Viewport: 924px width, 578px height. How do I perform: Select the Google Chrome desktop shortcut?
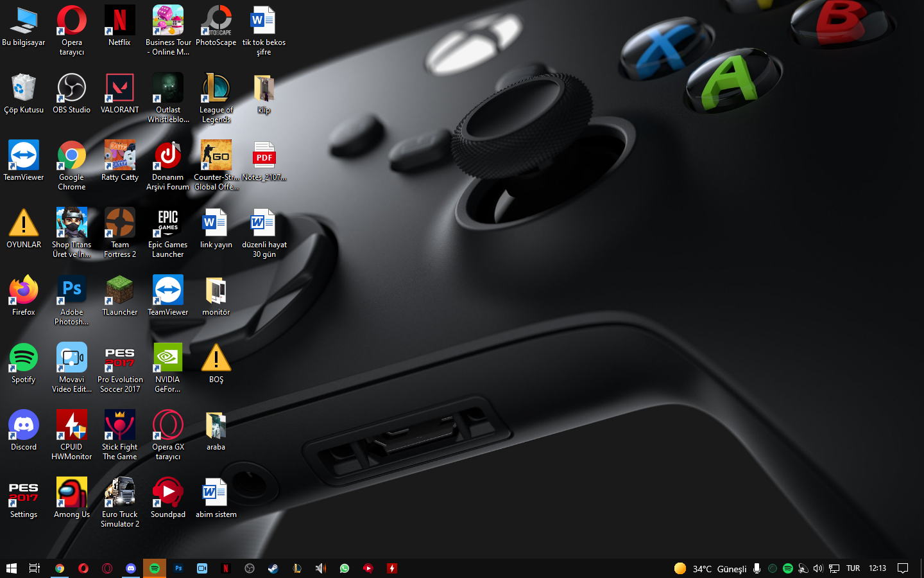[x=72, y=166]
